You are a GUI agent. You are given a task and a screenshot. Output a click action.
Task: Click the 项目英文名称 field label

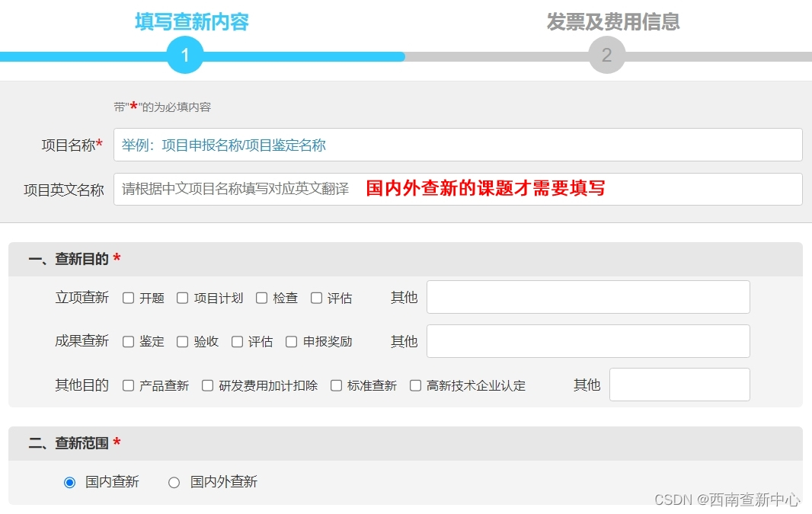[64, 190]
